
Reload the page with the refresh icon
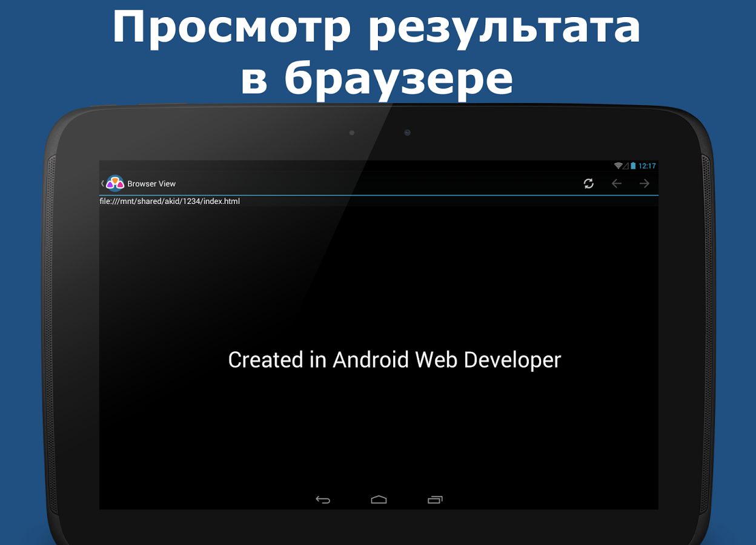click(588, 183)
